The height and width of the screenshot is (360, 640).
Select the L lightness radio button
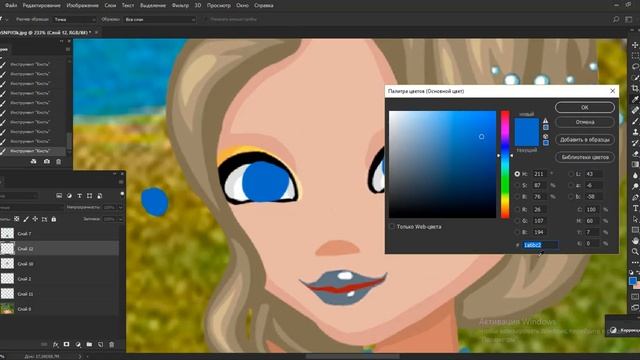pyautogui.click(x=571, y=174)
